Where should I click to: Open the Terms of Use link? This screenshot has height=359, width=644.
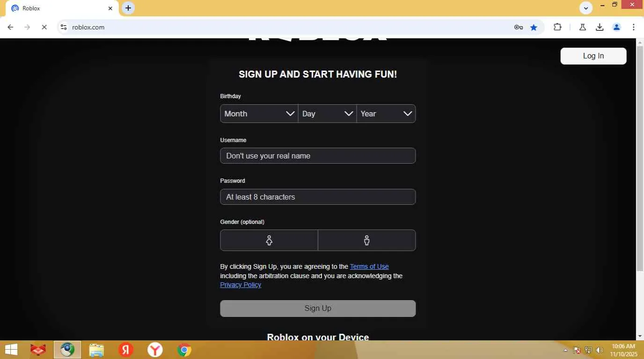pos(369,266)
